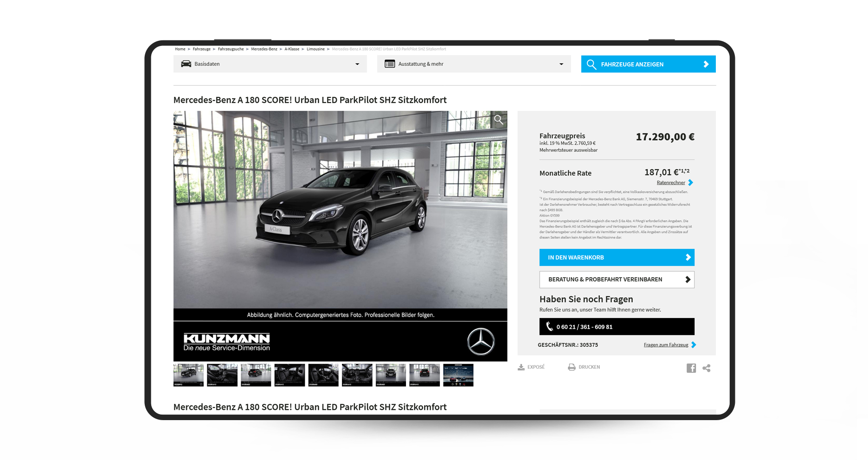The image size is (868, 460).
Task: Click the magnifier zoom icon on car photo
Action: pos(498,120)
